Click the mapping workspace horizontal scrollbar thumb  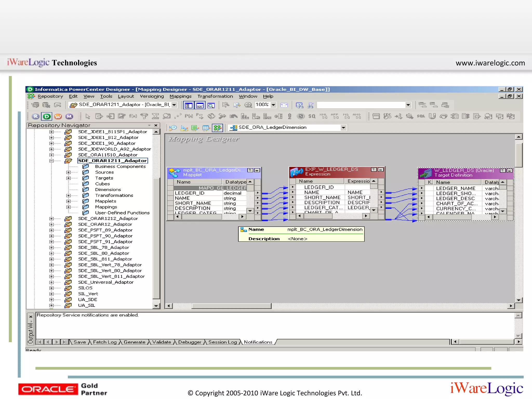(x=231, y=306)
